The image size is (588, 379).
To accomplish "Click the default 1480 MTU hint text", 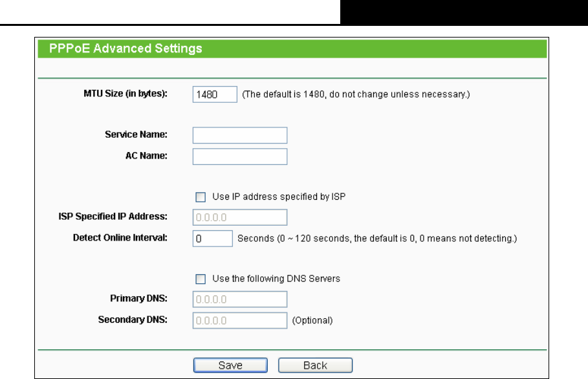I will (x=356, y=94).
